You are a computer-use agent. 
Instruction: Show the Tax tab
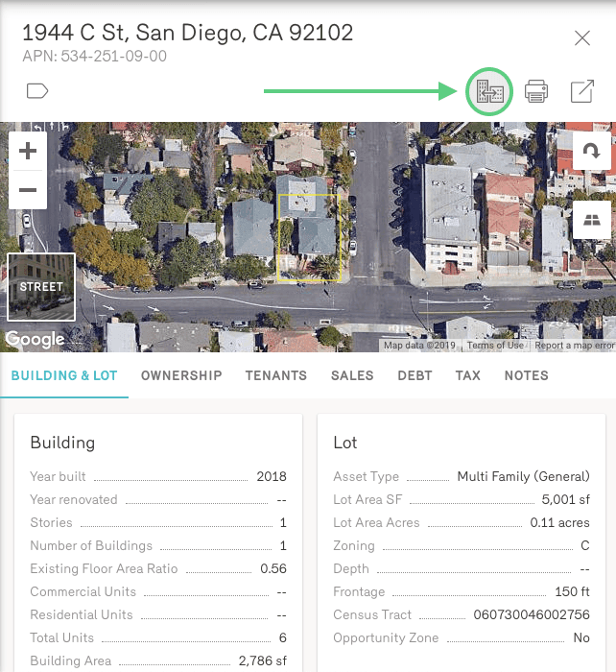coord(468,375)
